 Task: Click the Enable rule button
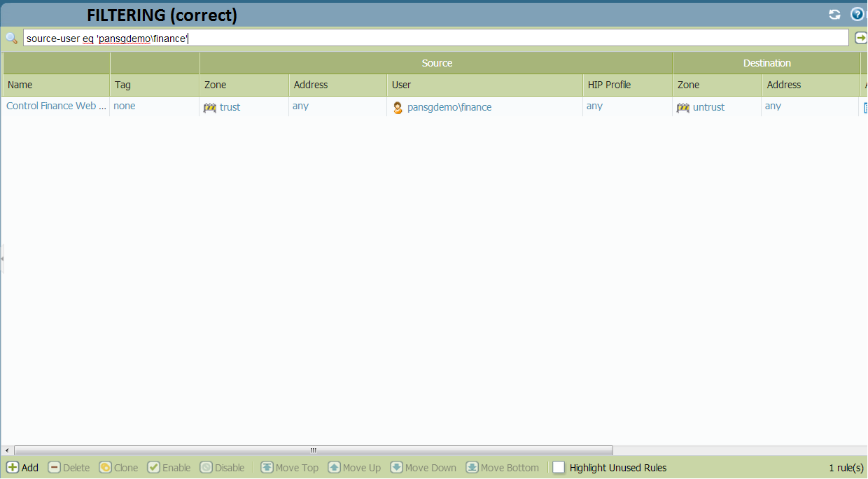[169, 468]
